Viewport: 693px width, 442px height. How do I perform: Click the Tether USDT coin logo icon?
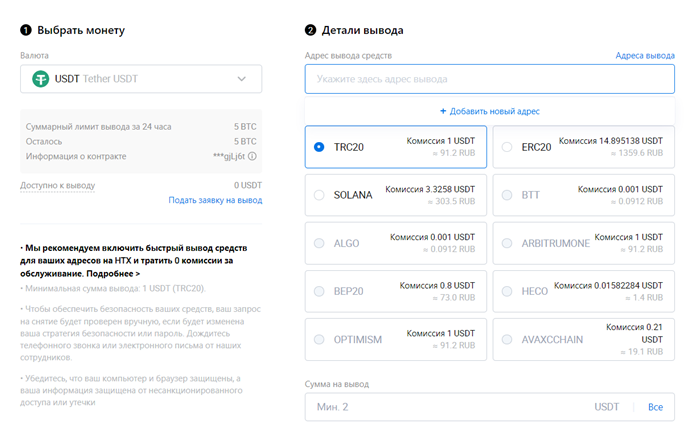41,79
